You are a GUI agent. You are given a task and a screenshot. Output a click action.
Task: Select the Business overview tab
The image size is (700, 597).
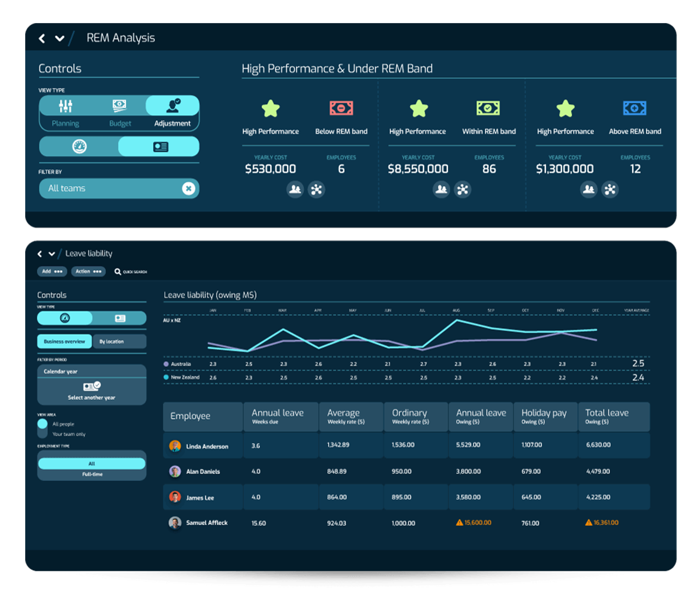tap(64, 342)
